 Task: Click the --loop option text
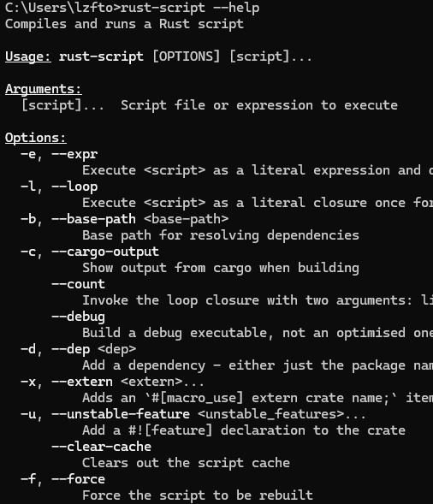tap(74, 187)
